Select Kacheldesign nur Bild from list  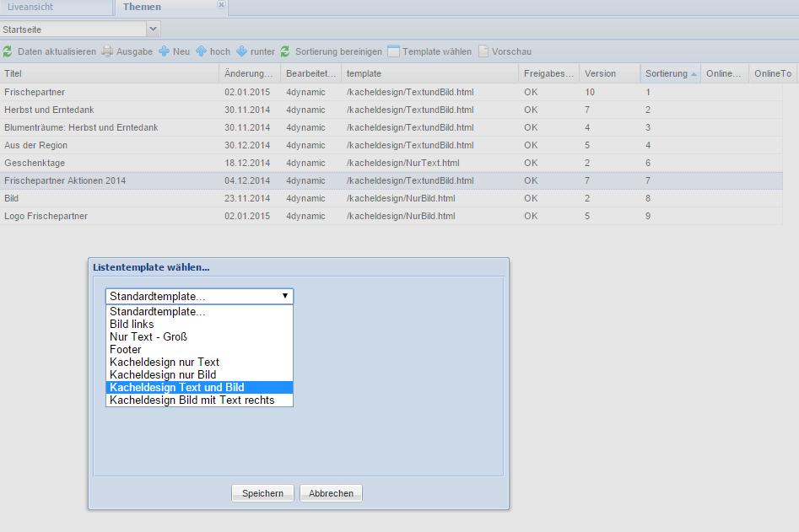pyautogui.click(x=163, y=375)
